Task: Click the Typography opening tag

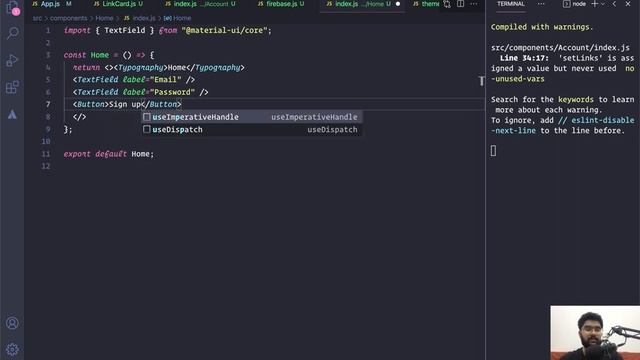Action: (141, 68)
